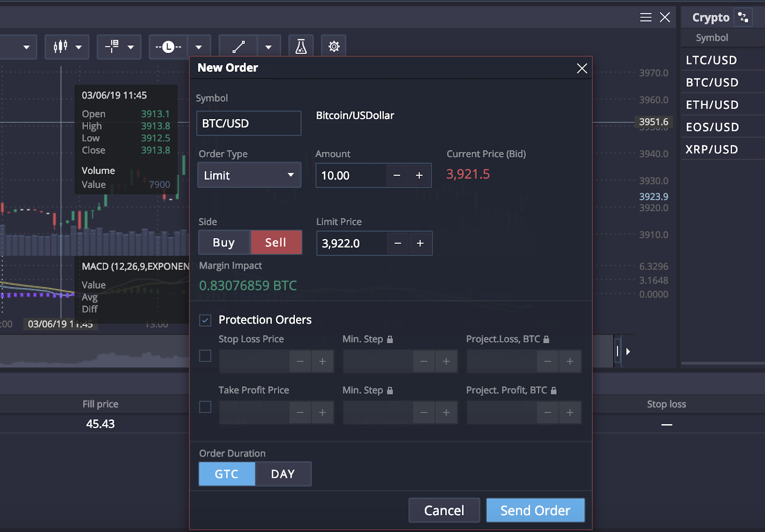Select the Buy side
The height and width of the screenshot is (532, 765).
pyautogui.click(x=224, y=242)
